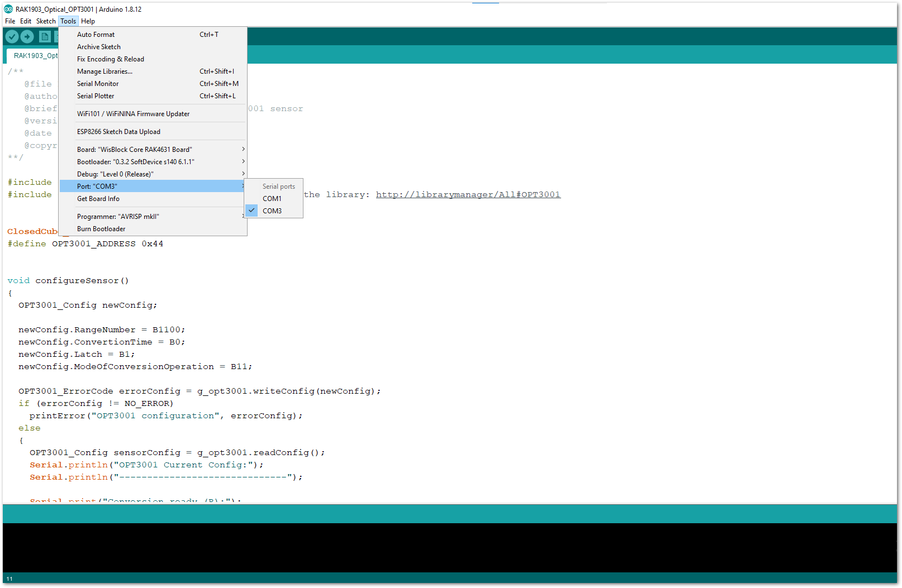Expand the Bootloader submenu

coord(153,162)
